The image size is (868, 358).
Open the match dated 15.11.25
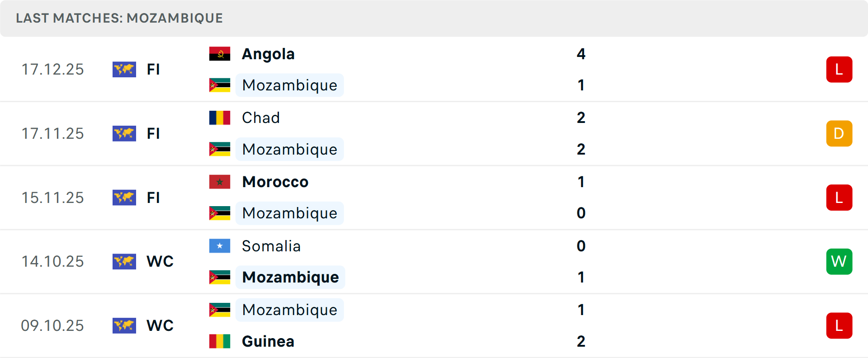(x=52, y=198)
